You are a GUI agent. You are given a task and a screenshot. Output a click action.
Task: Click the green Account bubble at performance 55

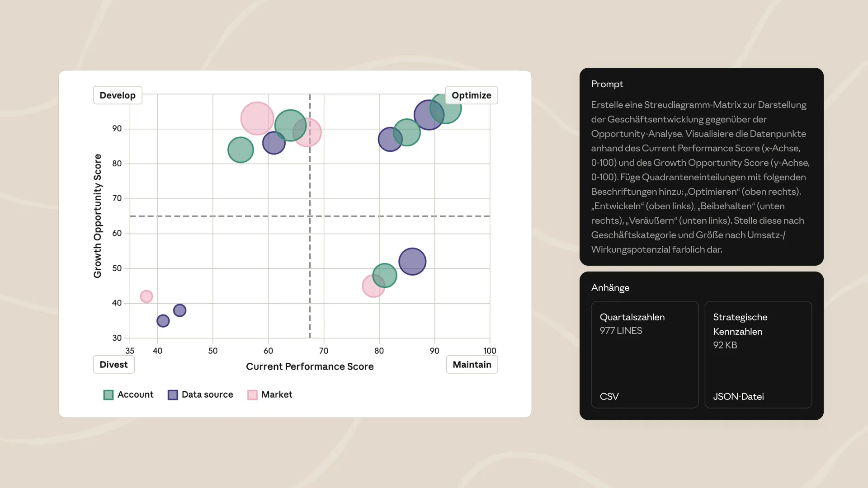(x=241, y=150)
